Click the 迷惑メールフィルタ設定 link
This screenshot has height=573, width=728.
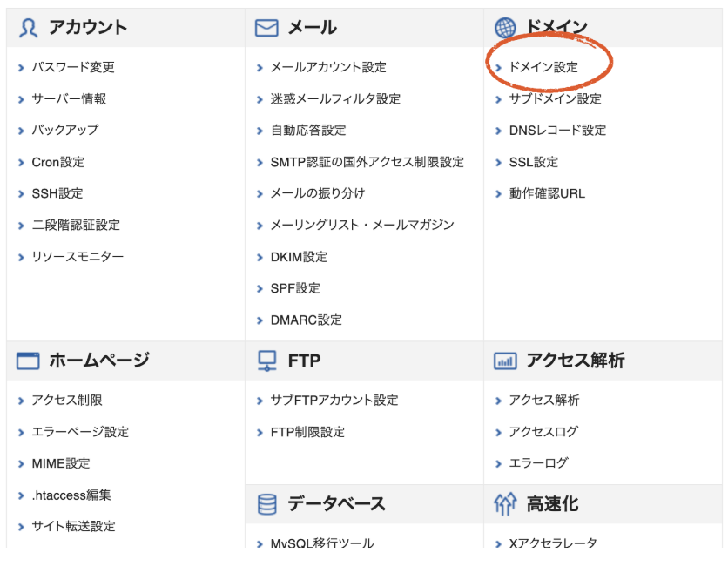tap(335, 99)
